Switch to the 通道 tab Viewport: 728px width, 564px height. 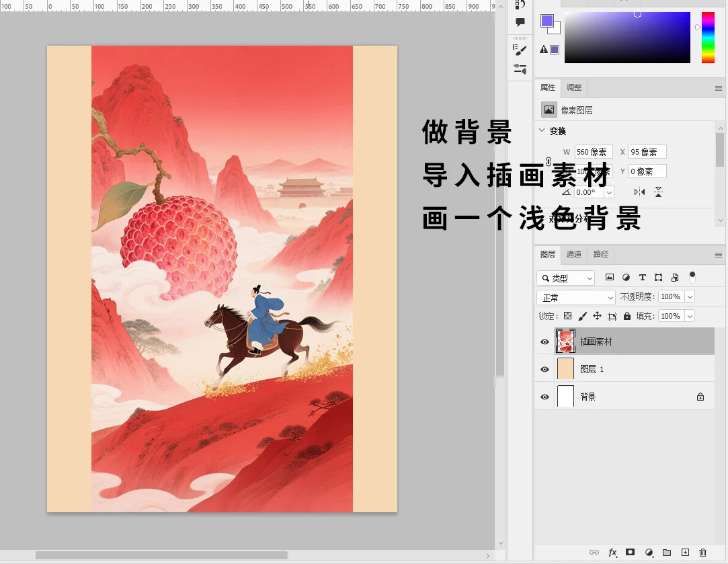pyautogui.click(x=574, y=254)
